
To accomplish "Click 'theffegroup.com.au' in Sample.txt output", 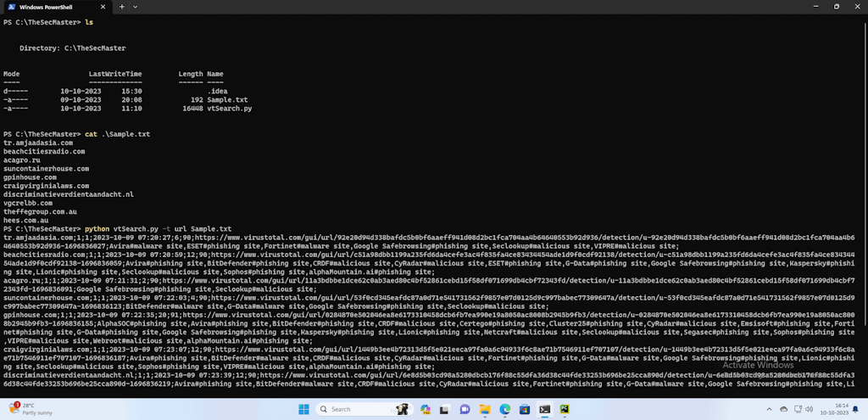I will point(40,211).
